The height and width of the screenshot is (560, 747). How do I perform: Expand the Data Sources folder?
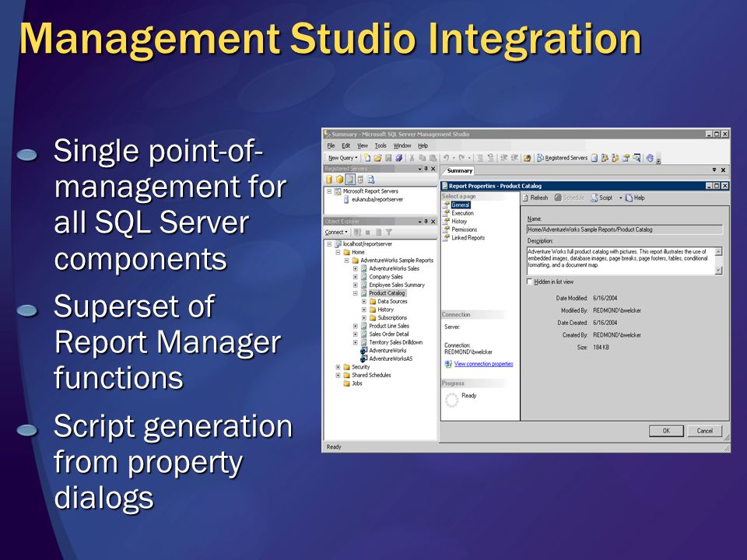coord(364,302)
